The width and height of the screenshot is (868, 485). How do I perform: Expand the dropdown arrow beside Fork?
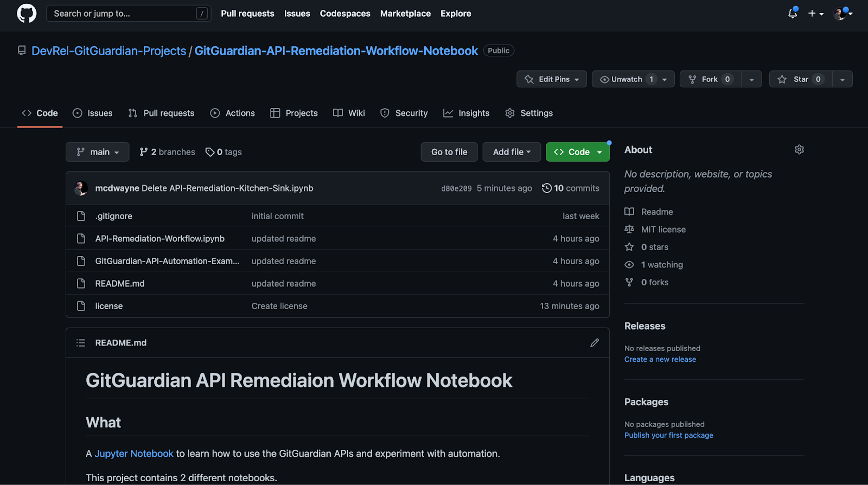pyautogui.click(x=751, y=79)
